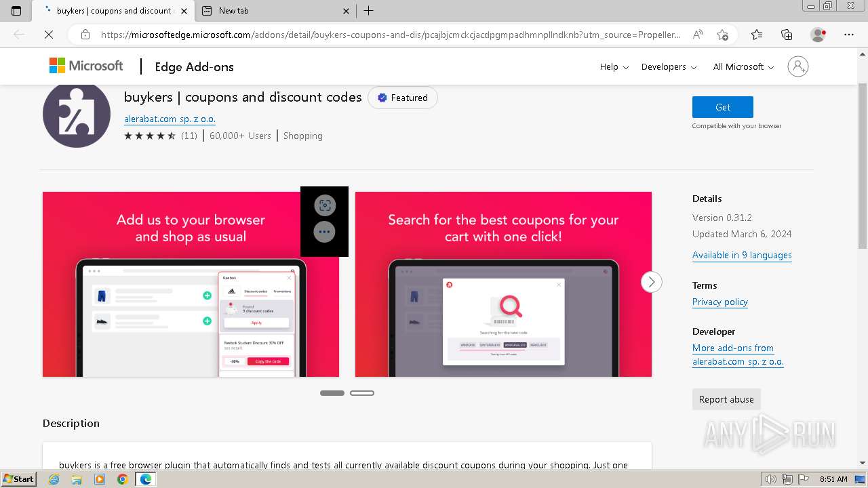
Task: Expand the Developers dropdown
Action: (x=669, y=66)
